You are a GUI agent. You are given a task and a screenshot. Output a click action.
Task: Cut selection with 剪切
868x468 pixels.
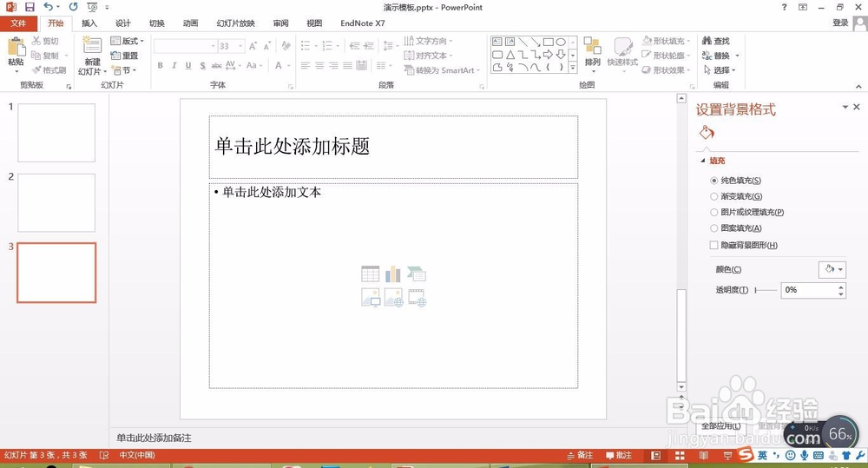[45, 41]
